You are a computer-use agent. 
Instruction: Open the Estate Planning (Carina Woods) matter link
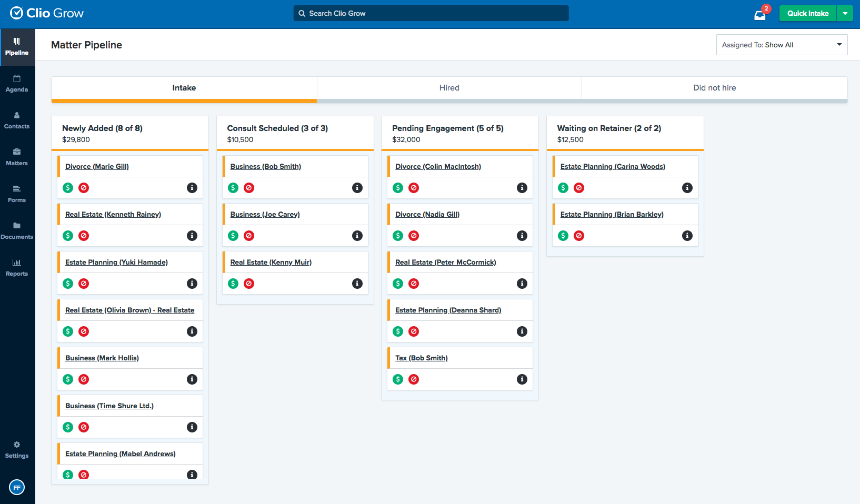613,166
